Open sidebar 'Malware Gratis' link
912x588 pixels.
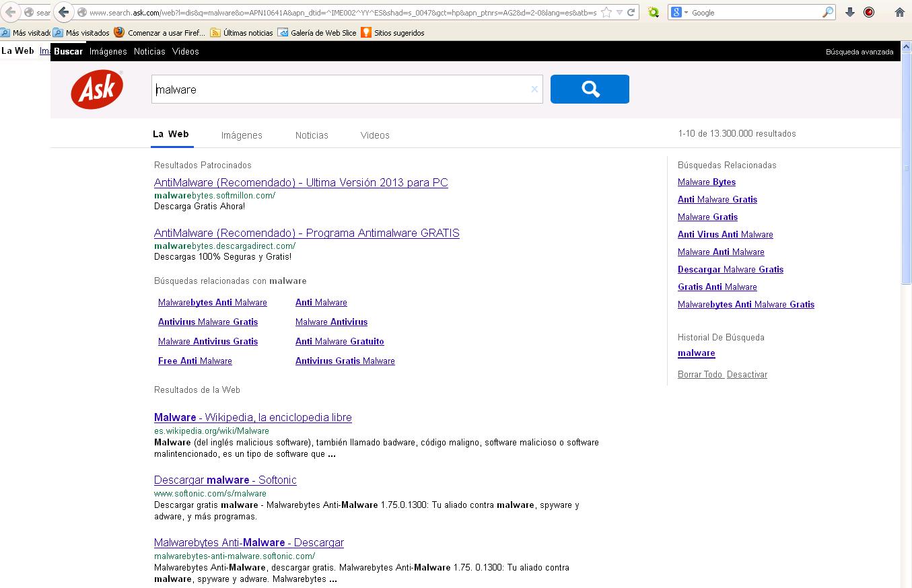click(x=707, y=217)
